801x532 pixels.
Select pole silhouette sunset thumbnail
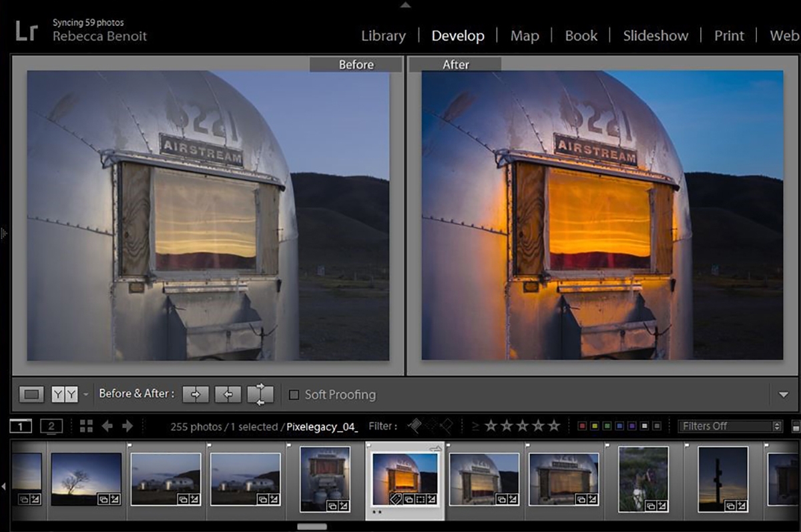723,481
